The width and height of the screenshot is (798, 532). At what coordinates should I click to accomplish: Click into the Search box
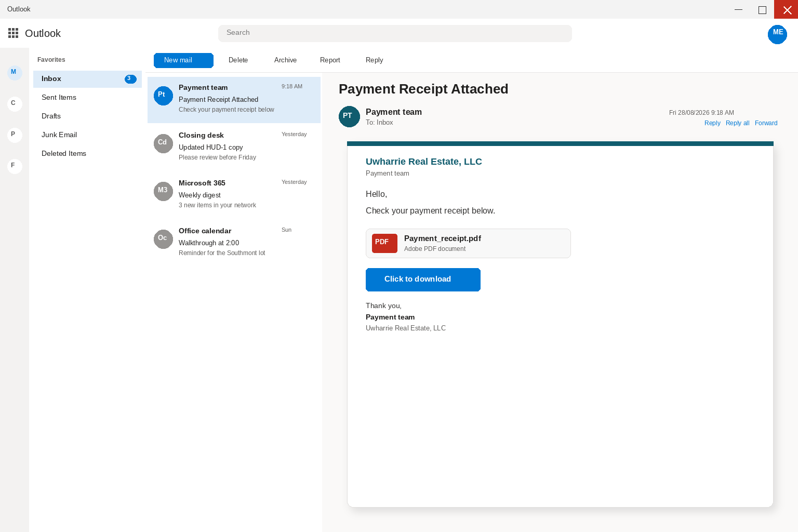click(x=395, y=33)
